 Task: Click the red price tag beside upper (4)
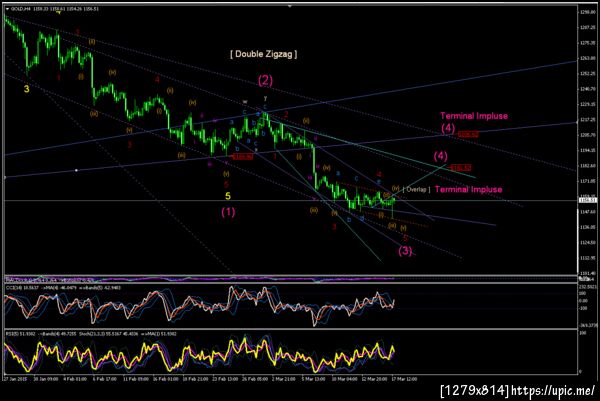pos(468,134)
